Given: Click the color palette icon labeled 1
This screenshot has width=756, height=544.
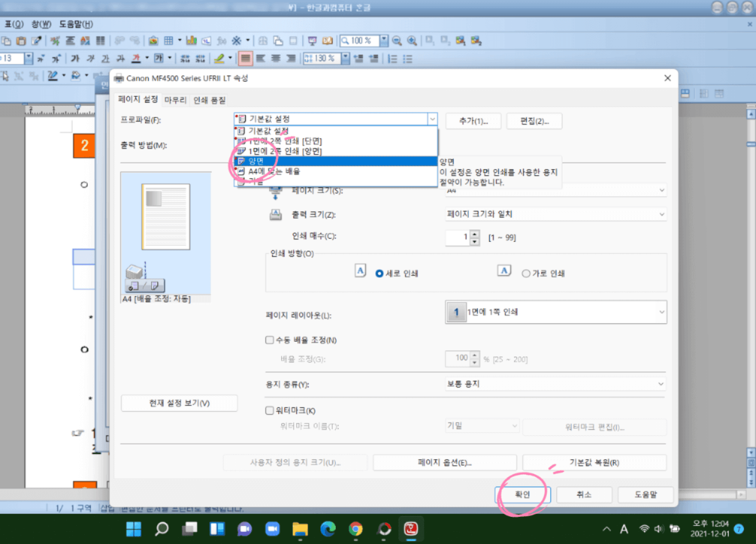Looking at the screenshot, I should click(x=460, y=41).
